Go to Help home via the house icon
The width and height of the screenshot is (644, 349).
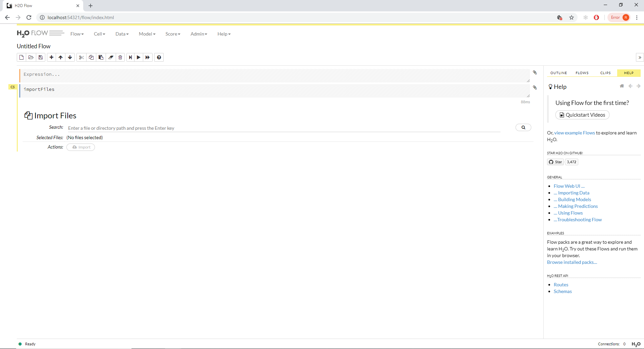[622, 86]
